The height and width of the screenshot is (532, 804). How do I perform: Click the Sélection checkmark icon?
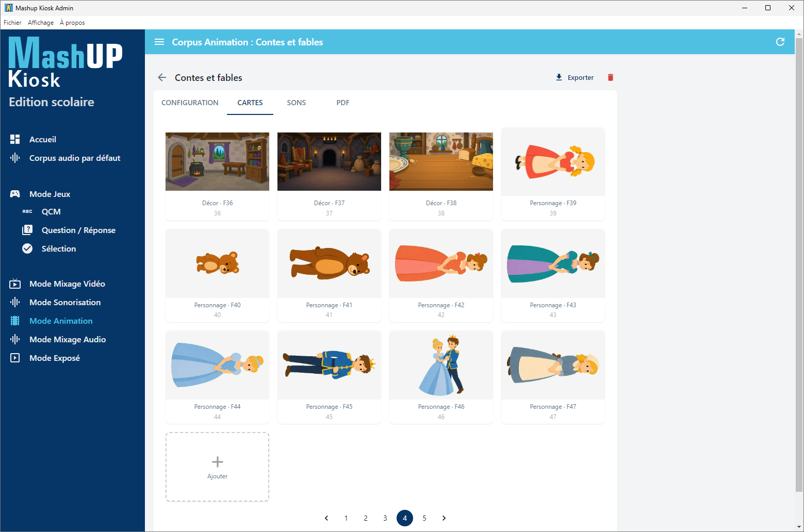(27, 248)
